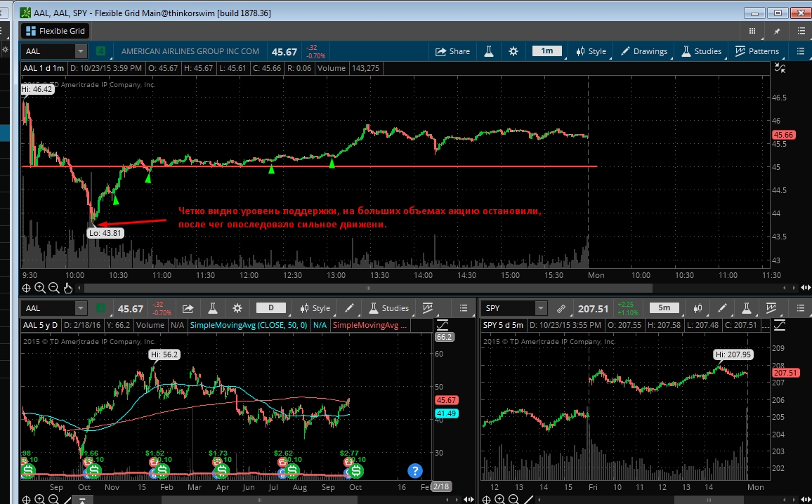Toggle the green symbol link box beside top AAL
812x504 pixels.
click(101, 51)
